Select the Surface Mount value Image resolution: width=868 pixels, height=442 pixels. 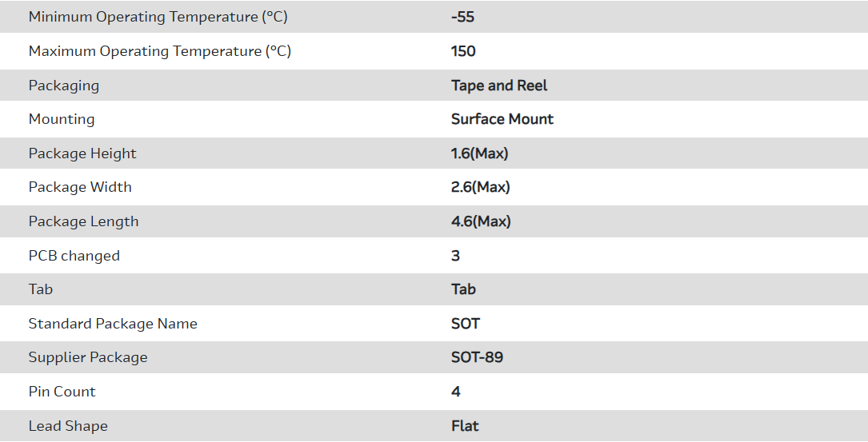[502, 119]
